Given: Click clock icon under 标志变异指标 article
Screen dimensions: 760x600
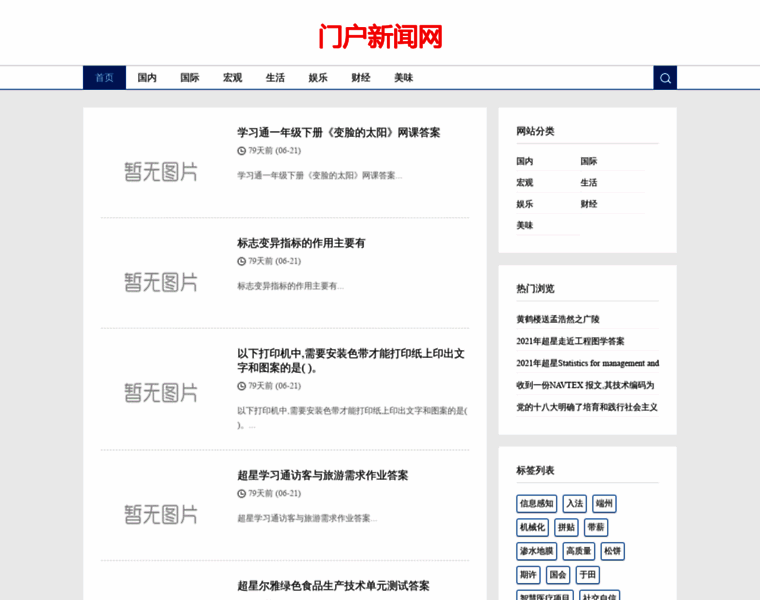Looking at the screenshot, I should 241,261.
